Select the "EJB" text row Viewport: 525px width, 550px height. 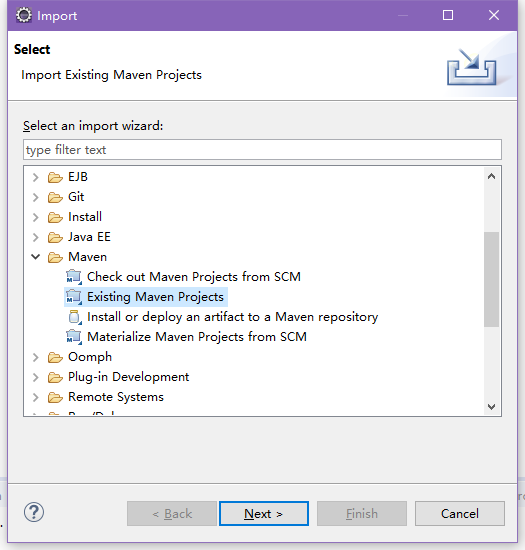(78, 177)
